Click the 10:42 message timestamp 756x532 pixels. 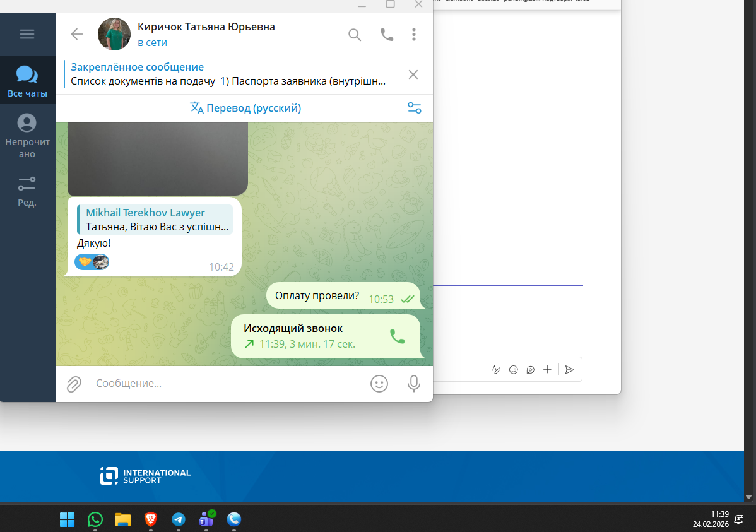[x=221, y=267]
